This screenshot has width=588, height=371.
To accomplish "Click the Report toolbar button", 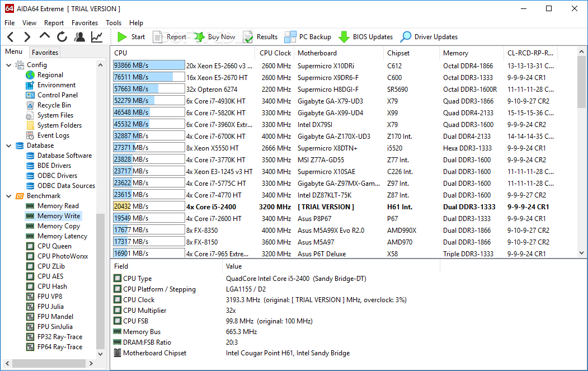I will [x=170, y=37].
